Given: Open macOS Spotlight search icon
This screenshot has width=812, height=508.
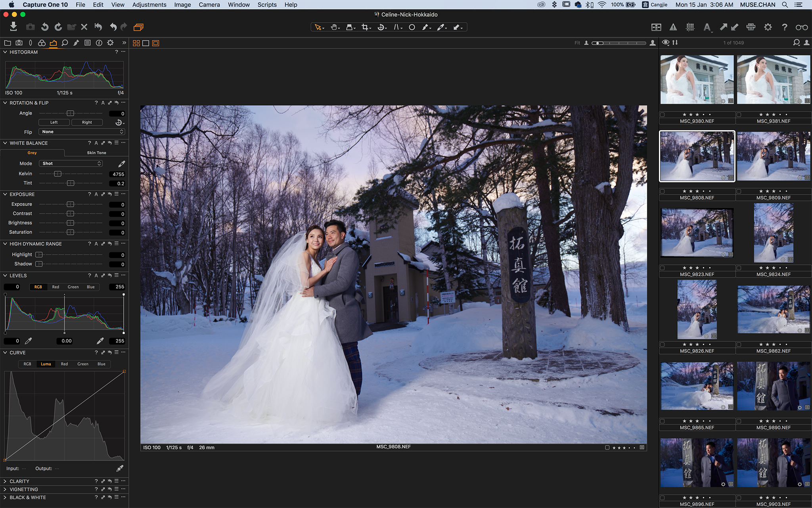Looking at the screenshot, I should coord(785,5).
